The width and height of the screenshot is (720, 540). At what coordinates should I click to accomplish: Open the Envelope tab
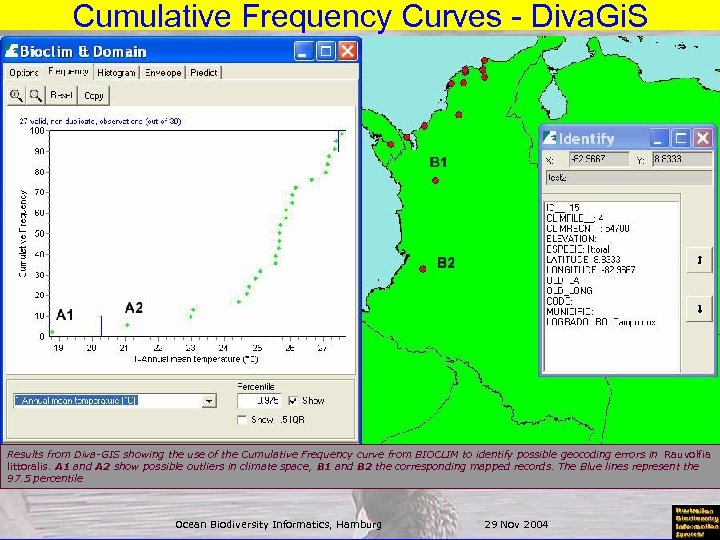pos(163,73)
